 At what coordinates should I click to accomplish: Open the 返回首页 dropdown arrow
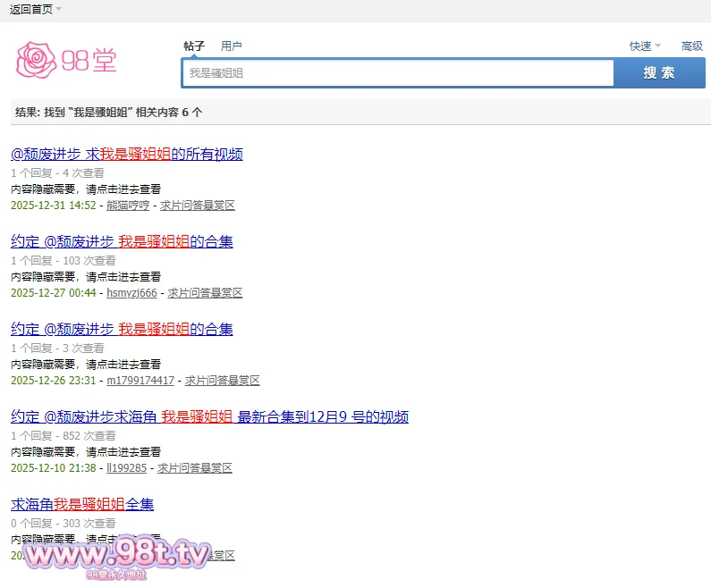59,10
